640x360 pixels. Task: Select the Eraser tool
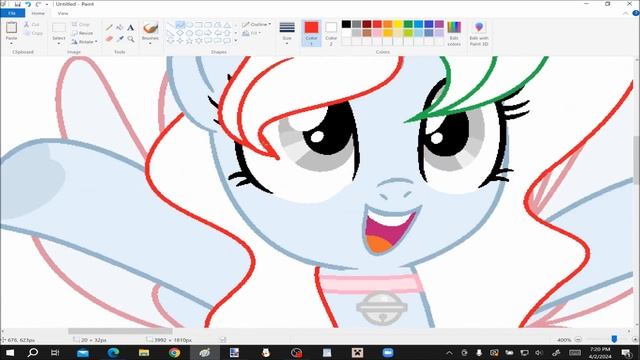(109, 39)
